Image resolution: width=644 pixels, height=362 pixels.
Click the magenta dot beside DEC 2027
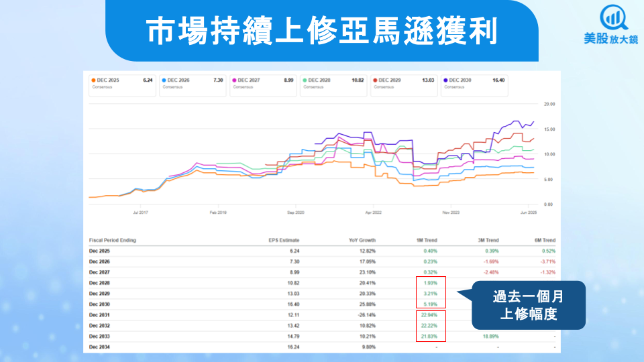coord(235,80)
